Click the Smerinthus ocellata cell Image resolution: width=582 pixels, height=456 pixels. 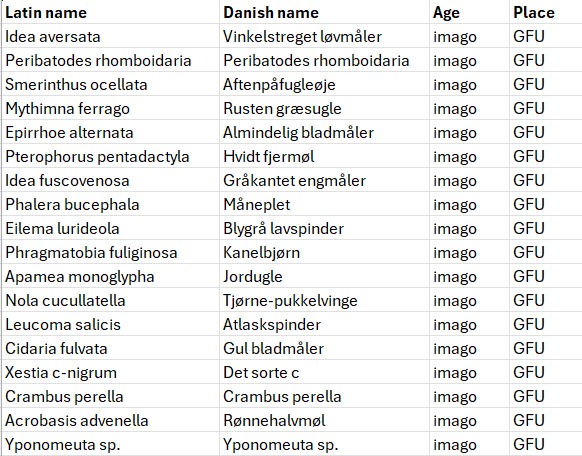pyautogui.click(x=111, y=85)
